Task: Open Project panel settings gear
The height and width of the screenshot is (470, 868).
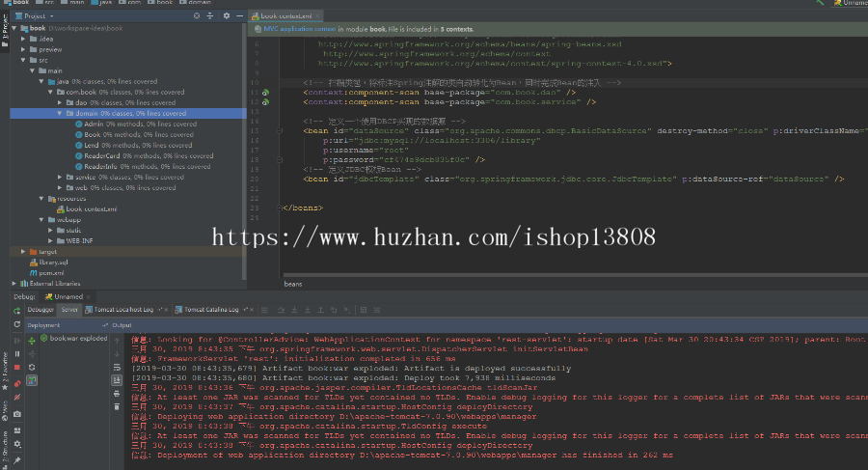Action: coord(227,16)
